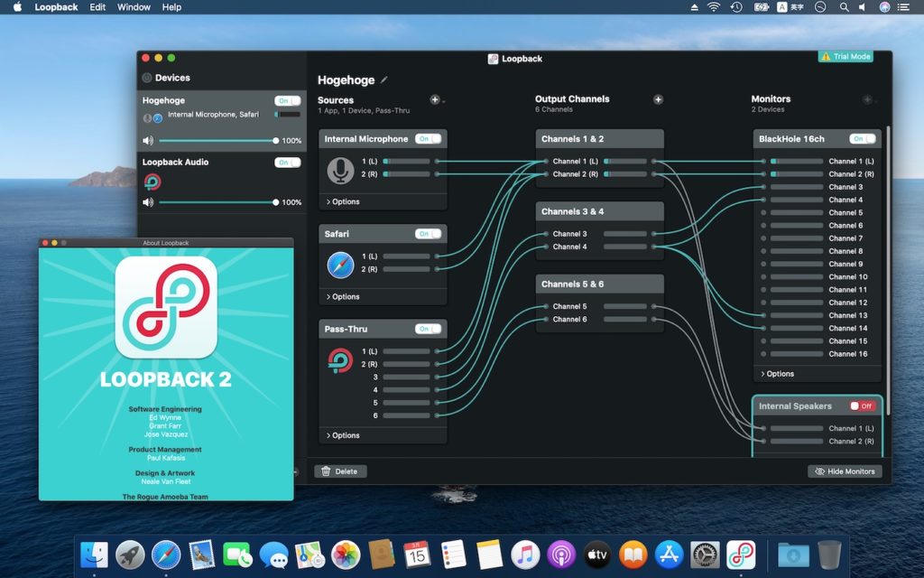Turn on Internal Speakers monitor switch

(x=862, y=406)
